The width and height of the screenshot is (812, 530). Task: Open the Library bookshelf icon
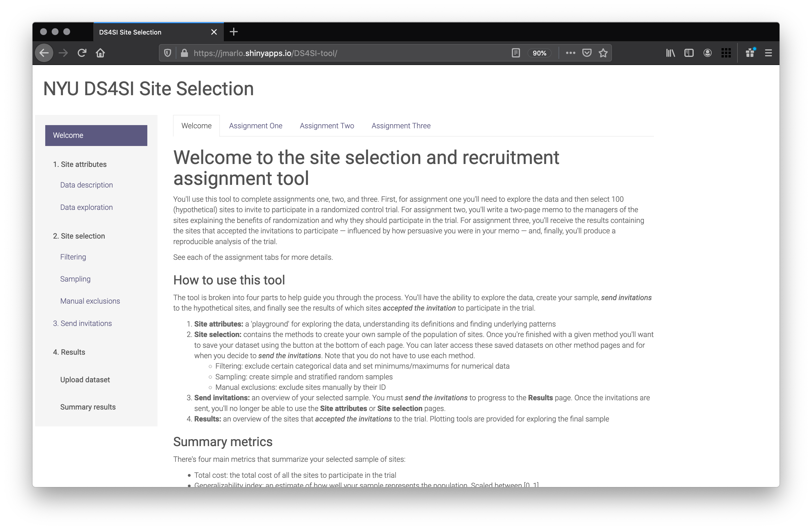pyautogui.click(x=670, y=53)
